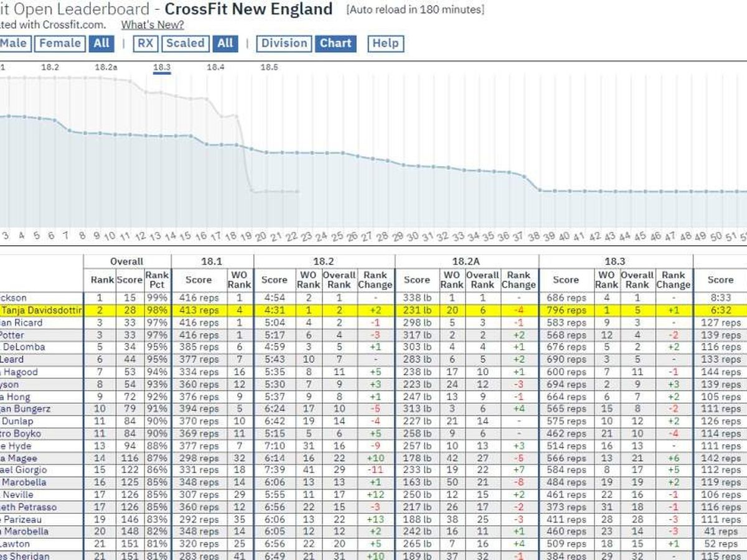Filter by Scaled workouts
Image resolution: width=747 pixels, height=560 pixels.
[x=185, y=44]
